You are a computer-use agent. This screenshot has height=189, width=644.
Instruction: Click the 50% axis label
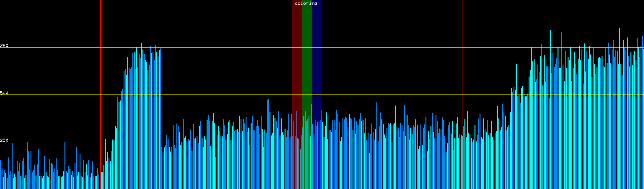(4, 93)
